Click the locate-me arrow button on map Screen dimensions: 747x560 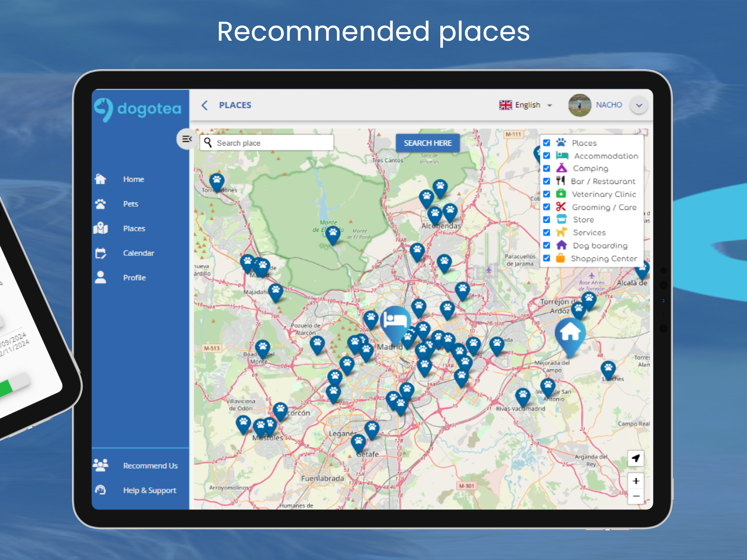(635, 459)
